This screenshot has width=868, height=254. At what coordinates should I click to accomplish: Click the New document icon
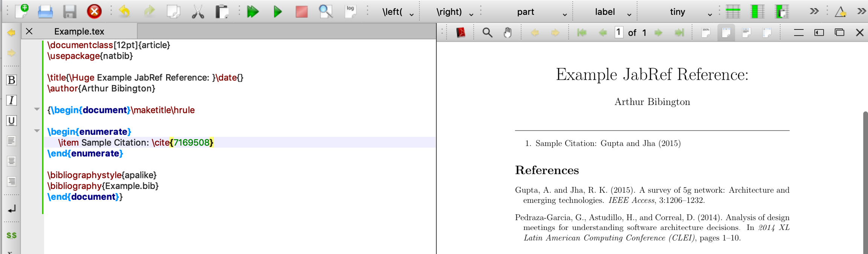pyautogui.click(x=22, y=11)
